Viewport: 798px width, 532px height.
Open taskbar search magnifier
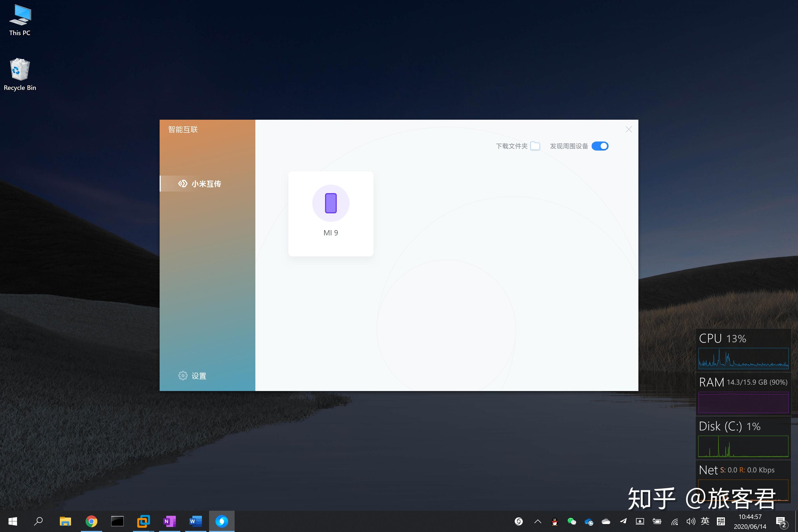(38, 521)
